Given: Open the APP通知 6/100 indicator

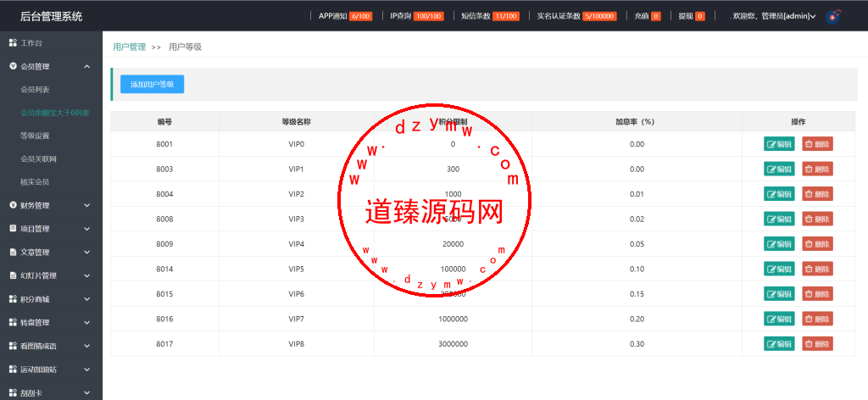Looking at the screenshot, I should point(346,16).
